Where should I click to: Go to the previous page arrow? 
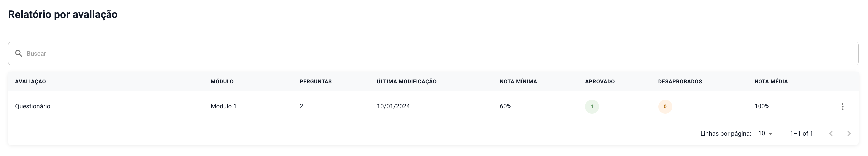pyautogui.click(x=831, y=134)
